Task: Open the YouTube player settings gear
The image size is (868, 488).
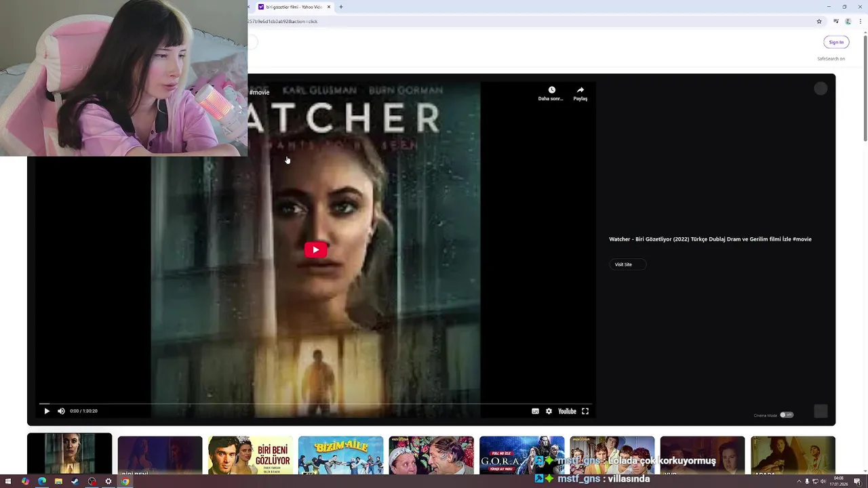Action: 549,411
